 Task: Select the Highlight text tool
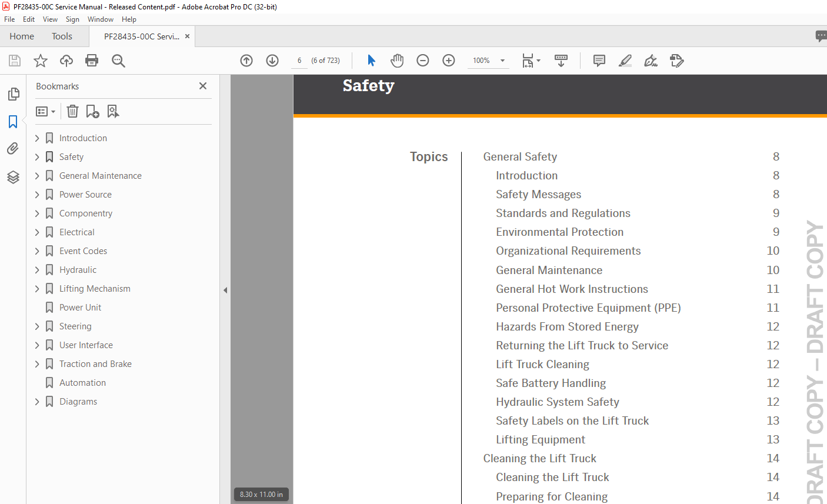[x=625, y=61]
